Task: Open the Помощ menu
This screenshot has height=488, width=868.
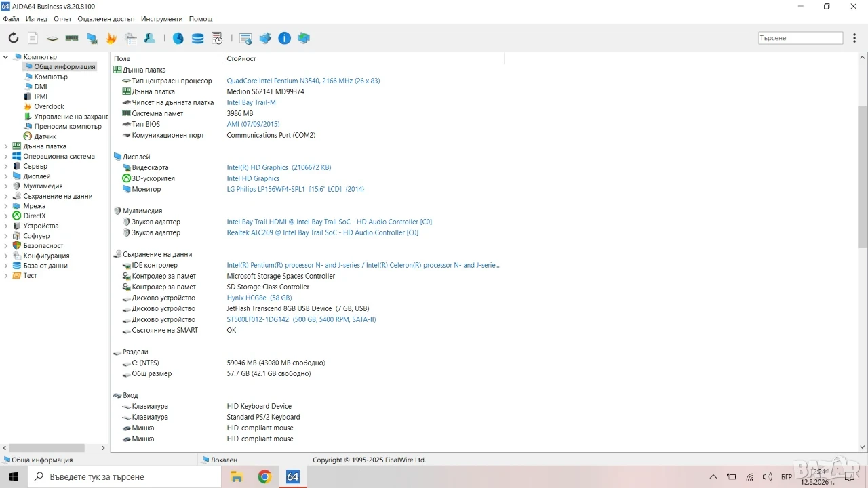Action: click(201, 19)
